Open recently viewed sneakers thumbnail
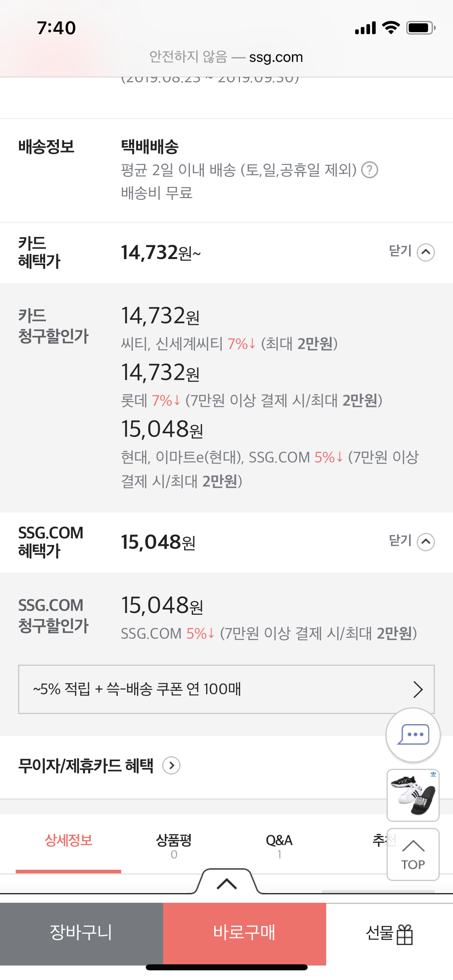Screen dimensions: 453x980 click(x=413, y=795)
